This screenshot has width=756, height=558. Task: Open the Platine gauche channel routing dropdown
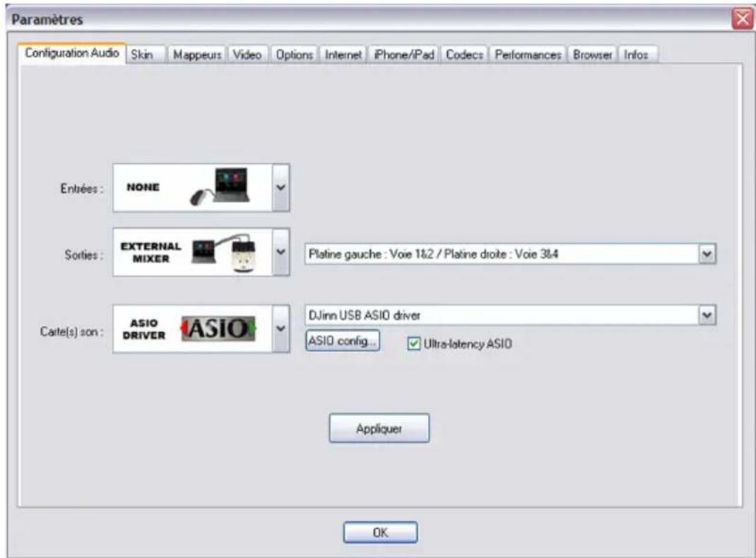[x=510, y=254]
